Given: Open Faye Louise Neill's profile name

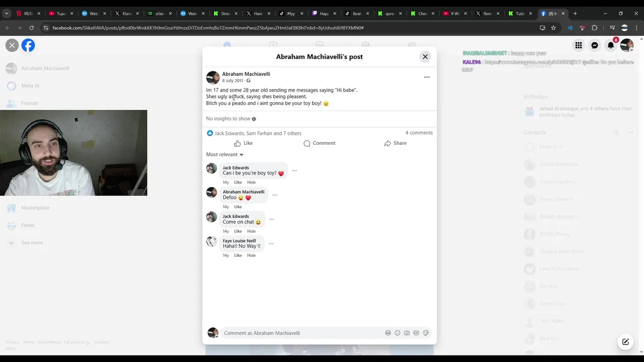Looking at the screenshot, I should coord(239,241).
